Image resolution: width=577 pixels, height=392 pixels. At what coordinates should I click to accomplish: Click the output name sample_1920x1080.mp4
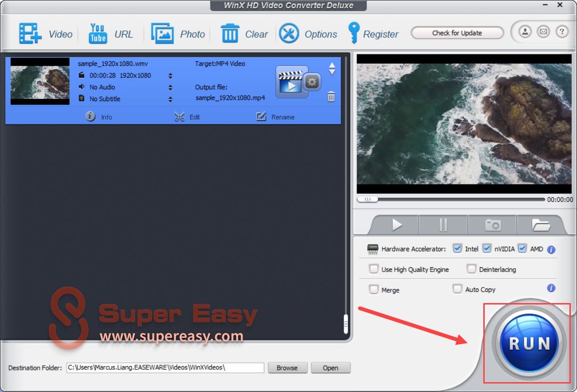click(230, 98)
